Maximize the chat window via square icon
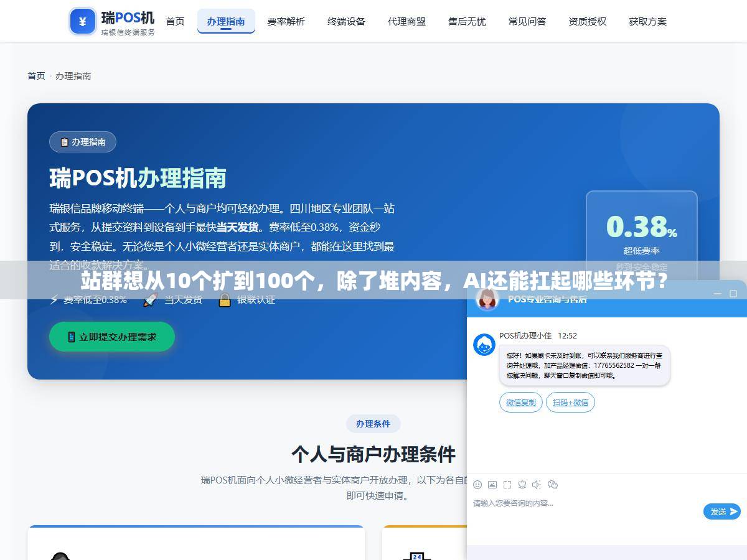 pyautogui.click(x=734, y=294)
